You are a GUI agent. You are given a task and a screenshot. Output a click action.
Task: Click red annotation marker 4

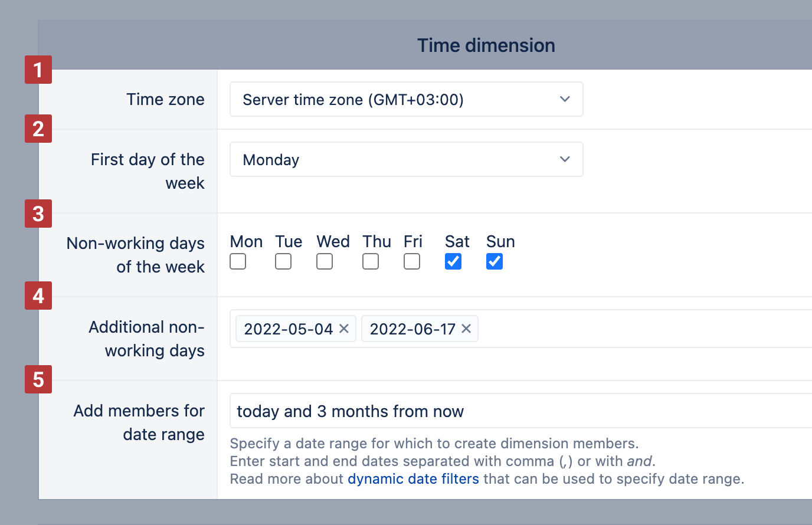38,296
